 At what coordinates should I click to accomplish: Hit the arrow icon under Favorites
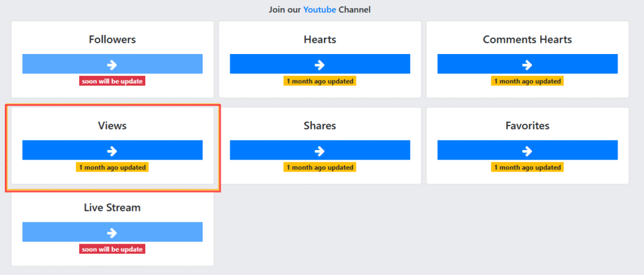pos(527,151)
